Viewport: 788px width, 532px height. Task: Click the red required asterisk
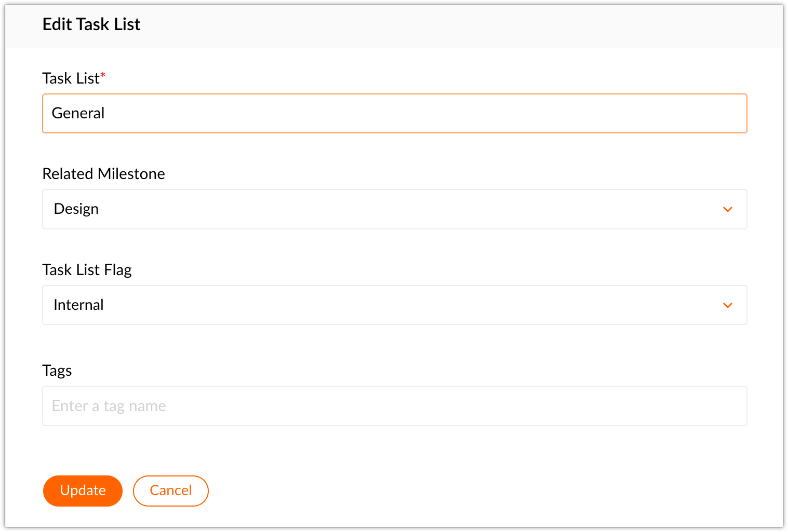[x=103, y=76]
